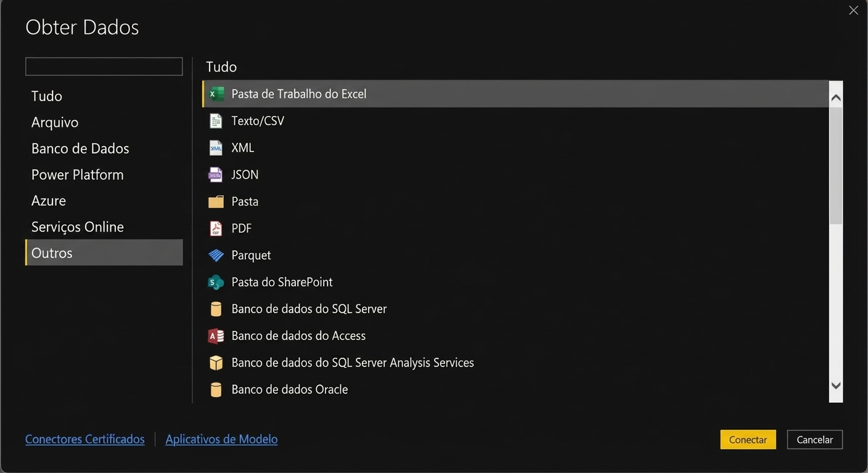The height and width of the screenshot is (473, 868).
Task: Click the red PDF icon
Action: pos(216,228)
